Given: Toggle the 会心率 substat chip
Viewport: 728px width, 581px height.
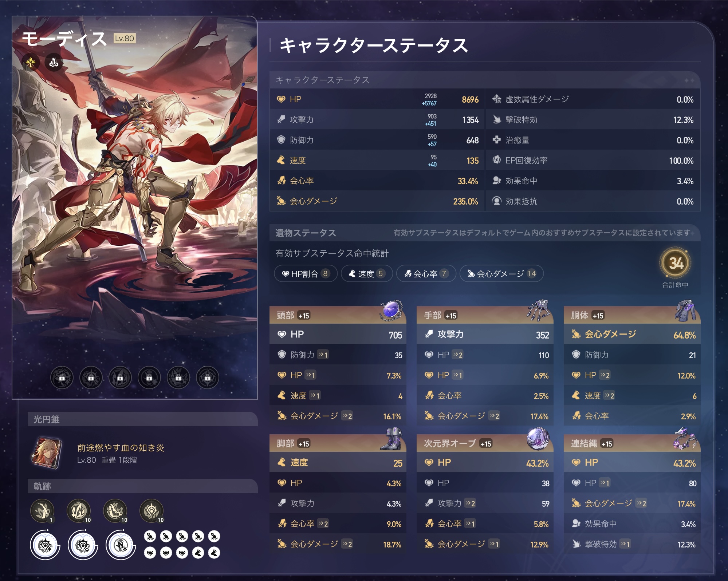Looking at the screenshot, I should point(426,273).
